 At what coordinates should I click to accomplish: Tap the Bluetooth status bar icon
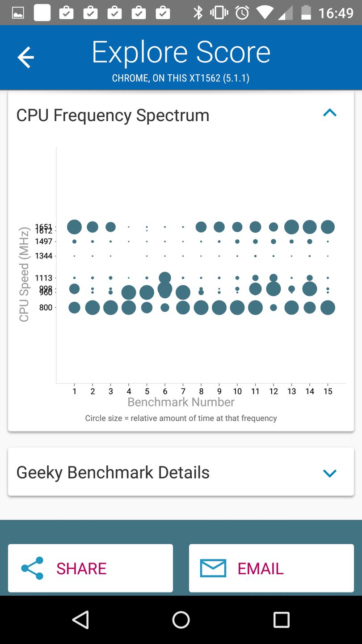tap(198, 13)
